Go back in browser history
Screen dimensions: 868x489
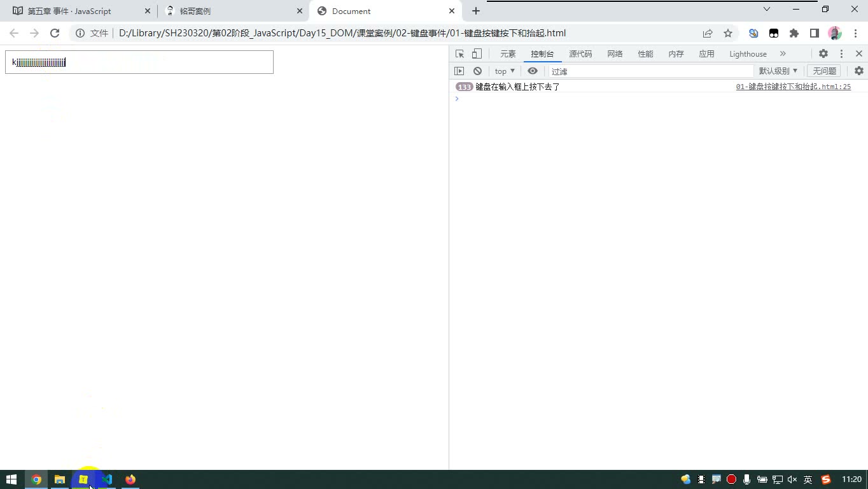pos(14,33)
